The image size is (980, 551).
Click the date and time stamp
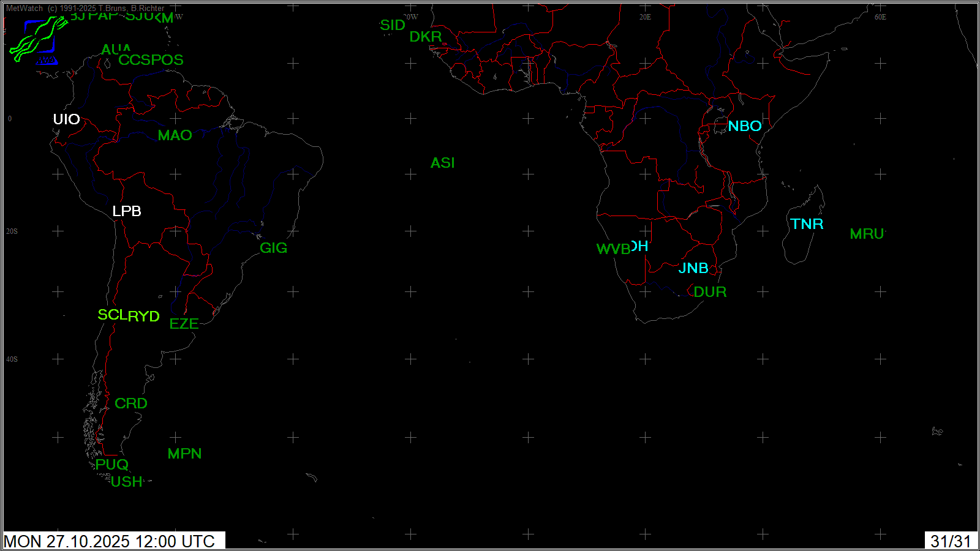point(110,541)
